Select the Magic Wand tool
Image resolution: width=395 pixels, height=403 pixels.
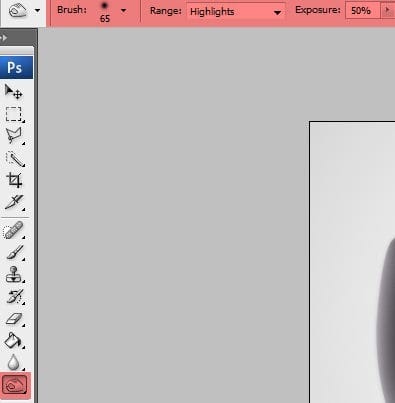[14, 159]
